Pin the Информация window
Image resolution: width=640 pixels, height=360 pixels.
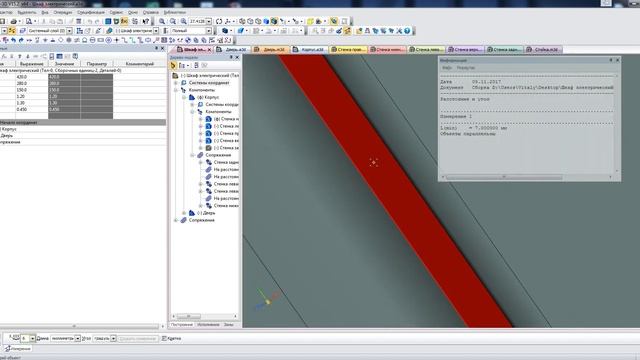(611, 60)
